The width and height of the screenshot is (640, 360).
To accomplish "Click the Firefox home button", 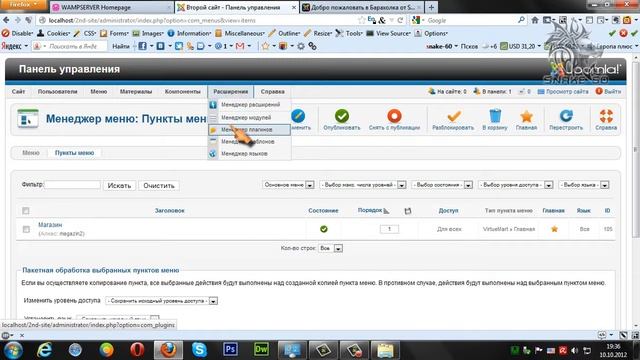I will pos(535,20).
